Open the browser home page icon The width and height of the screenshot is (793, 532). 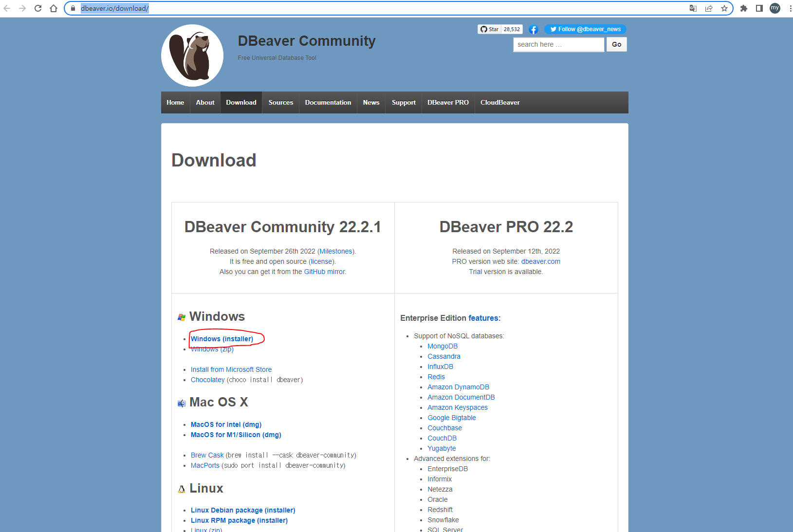tap(54, 8)
